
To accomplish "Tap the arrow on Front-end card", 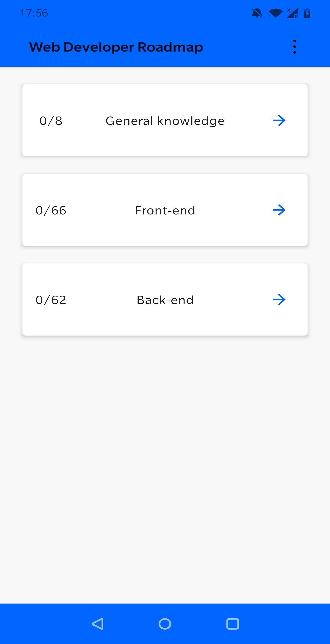I will click(279, 210).
